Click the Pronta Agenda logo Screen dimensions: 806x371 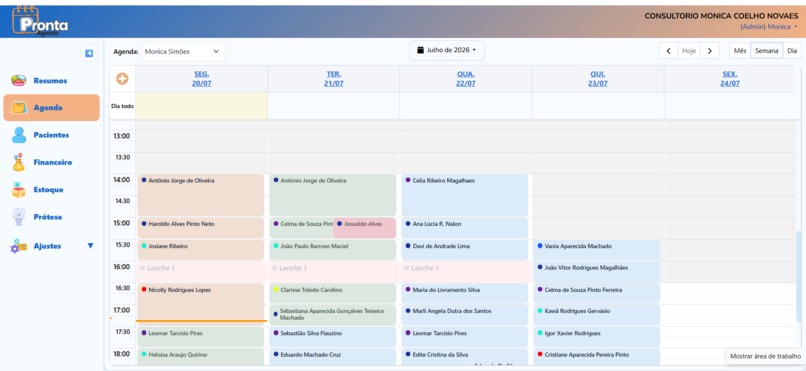point(40,21)
